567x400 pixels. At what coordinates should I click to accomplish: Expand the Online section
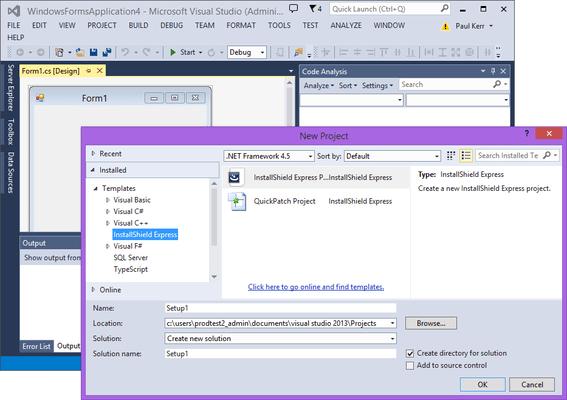(x=93, y=289)
